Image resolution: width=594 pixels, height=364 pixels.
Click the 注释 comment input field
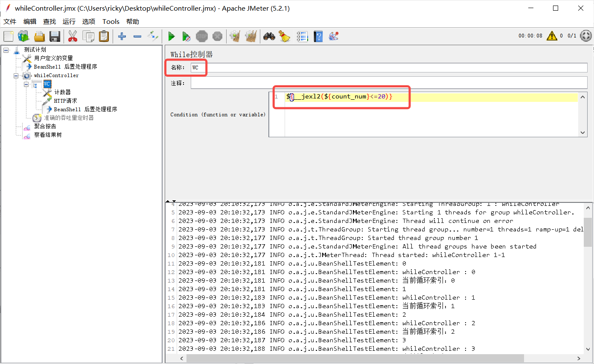point(389,83)
